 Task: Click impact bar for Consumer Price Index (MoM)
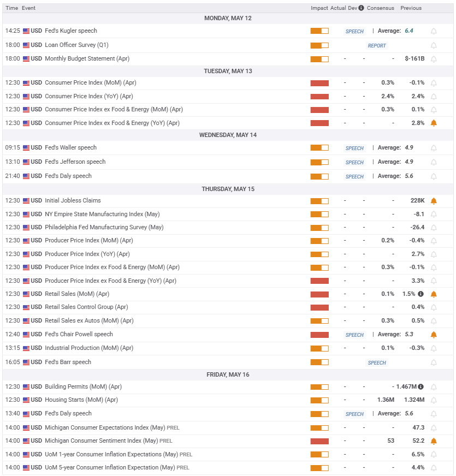pyautogui.click(x=319, y=83)
